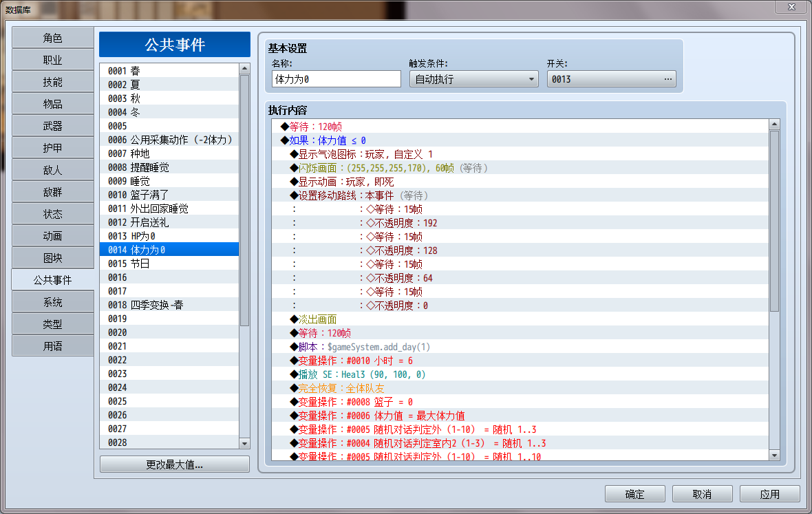
Task: Select the 淡出画面 command line
Action: click(520, 319)
